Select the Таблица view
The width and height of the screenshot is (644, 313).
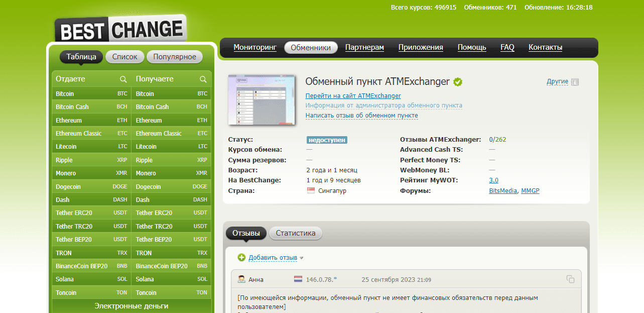(81, 57)
